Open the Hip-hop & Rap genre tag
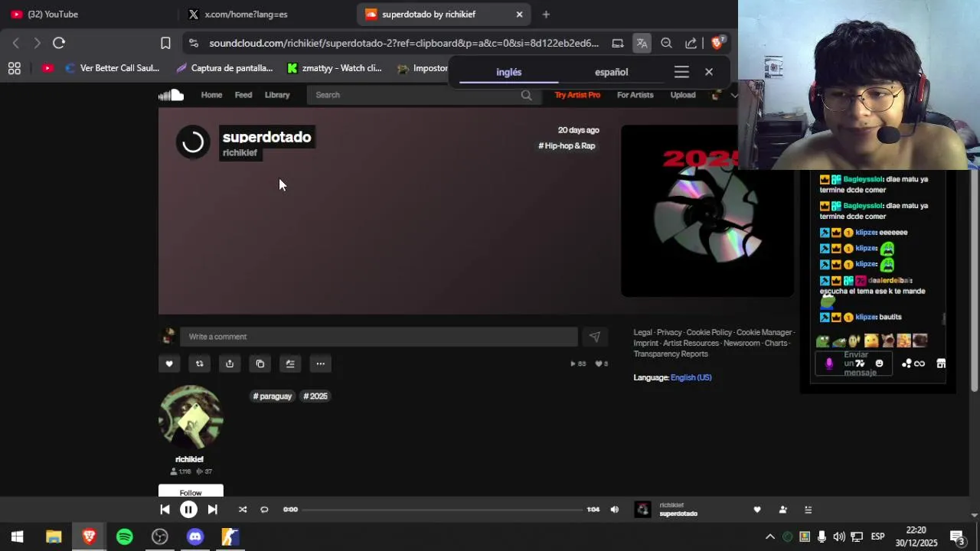 [567, 145]
